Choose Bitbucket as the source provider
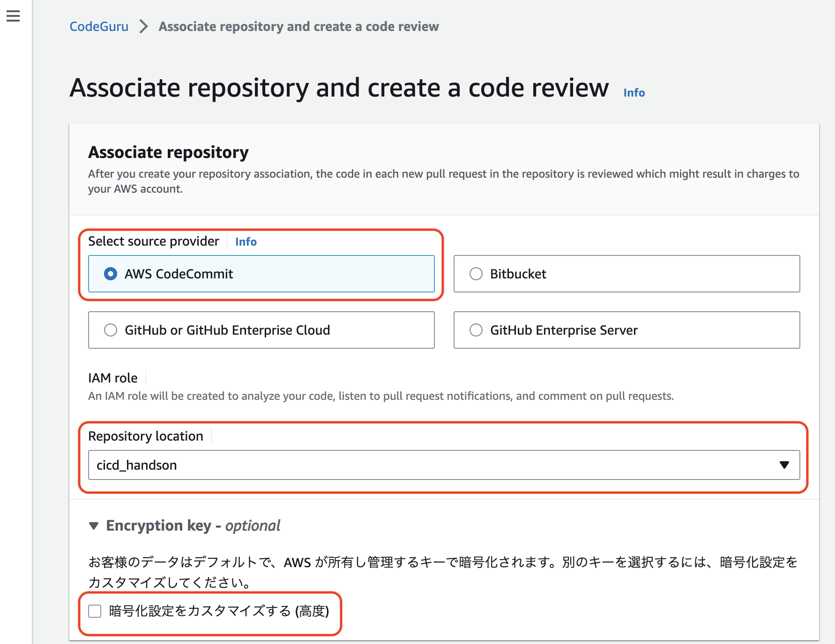835x644 pixels. pos(476,274)
